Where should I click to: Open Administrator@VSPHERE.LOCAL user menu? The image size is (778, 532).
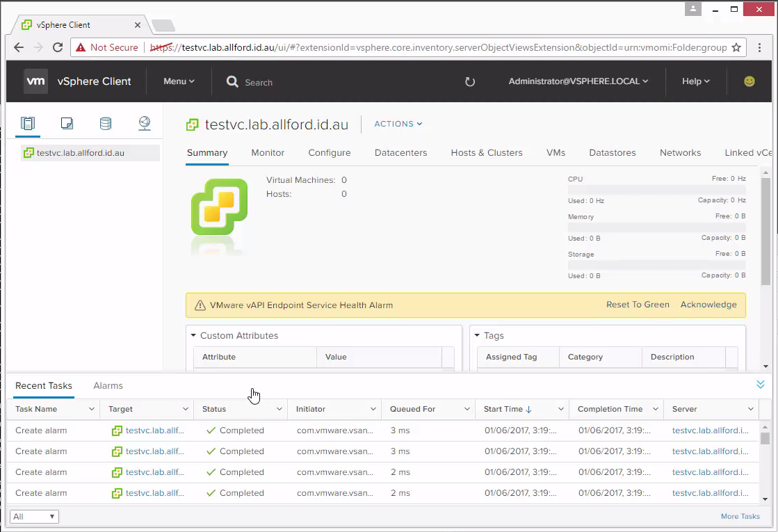(578, 81)
